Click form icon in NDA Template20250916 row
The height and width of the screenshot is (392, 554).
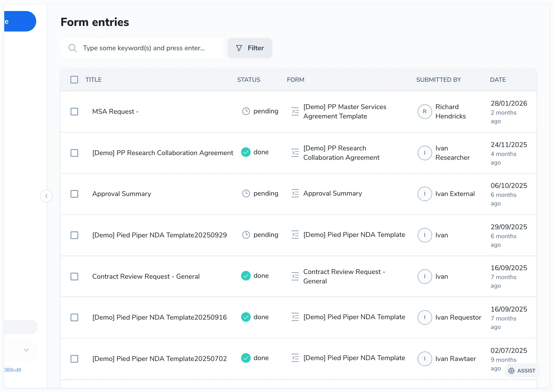click(295, 317)
